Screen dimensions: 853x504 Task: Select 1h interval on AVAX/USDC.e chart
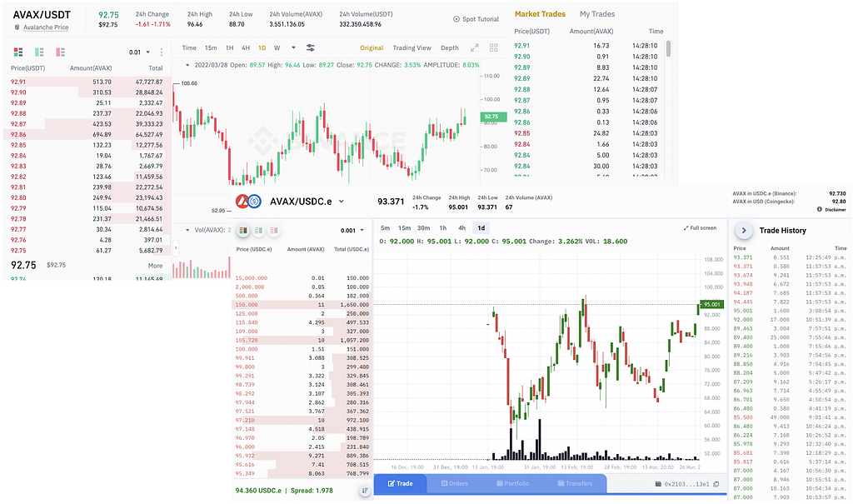(443, 228)
